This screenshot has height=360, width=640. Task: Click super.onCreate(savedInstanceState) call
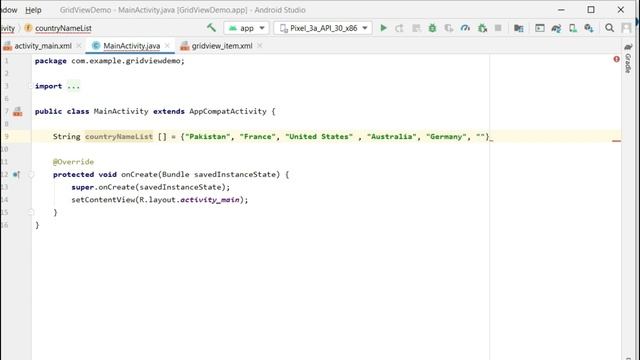[151, 187]
